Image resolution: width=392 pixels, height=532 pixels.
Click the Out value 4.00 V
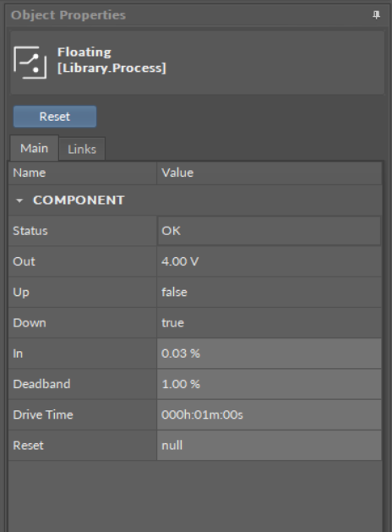[x=269, y=261]
